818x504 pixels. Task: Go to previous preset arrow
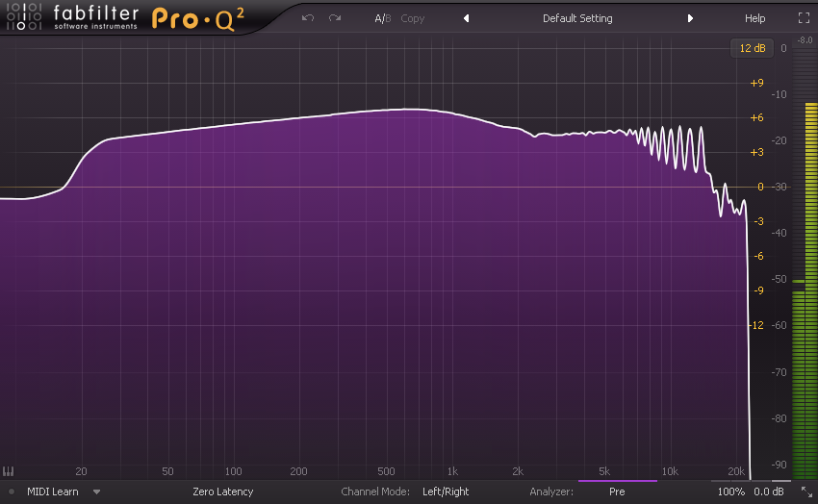tap(467, 18)
